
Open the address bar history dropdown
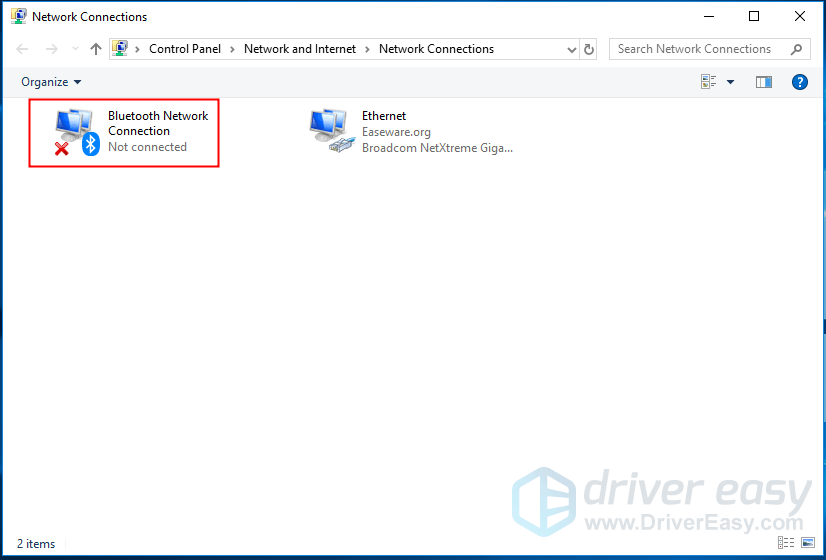coord(571,49)
